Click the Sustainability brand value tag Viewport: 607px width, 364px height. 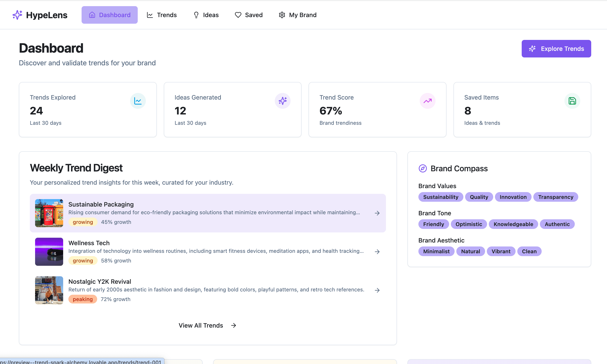pos(441,197)
